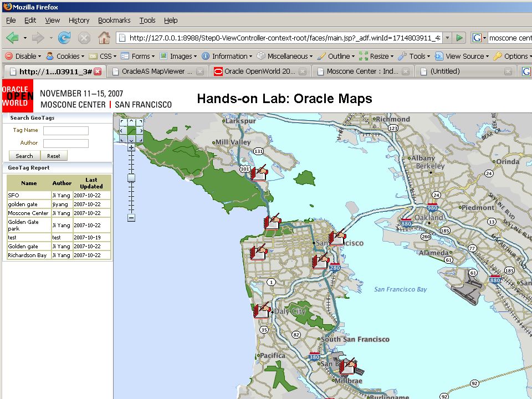Zoom in with the plus button

(x=131, y=147)
